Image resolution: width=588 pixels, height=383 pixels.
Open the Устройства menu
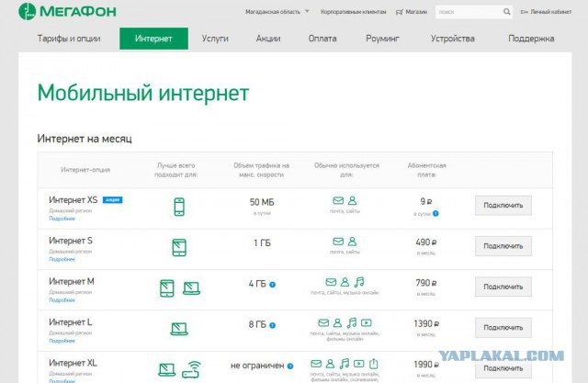point(453,39)
